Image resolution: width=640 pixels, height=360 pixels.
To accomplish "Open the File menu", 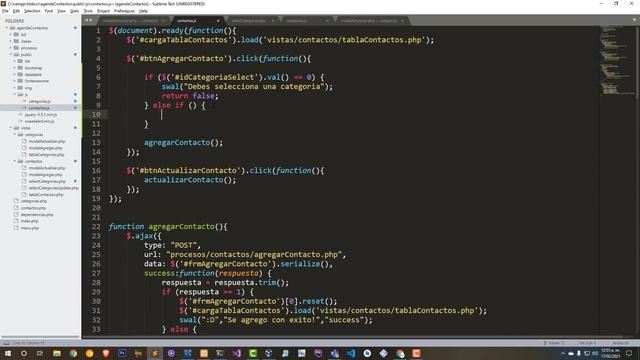I will click(x=5, y=11).
